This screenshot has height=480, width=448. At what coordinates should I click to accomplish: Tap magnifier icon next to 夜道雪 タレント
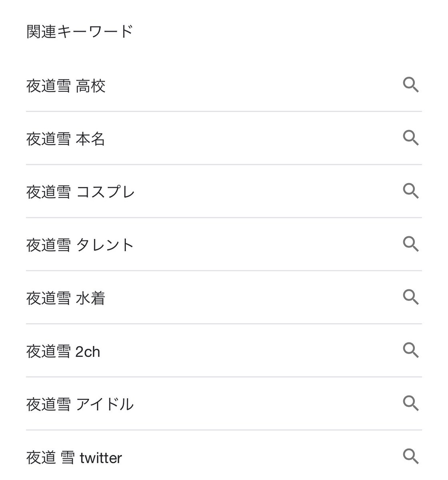point(410,244)
